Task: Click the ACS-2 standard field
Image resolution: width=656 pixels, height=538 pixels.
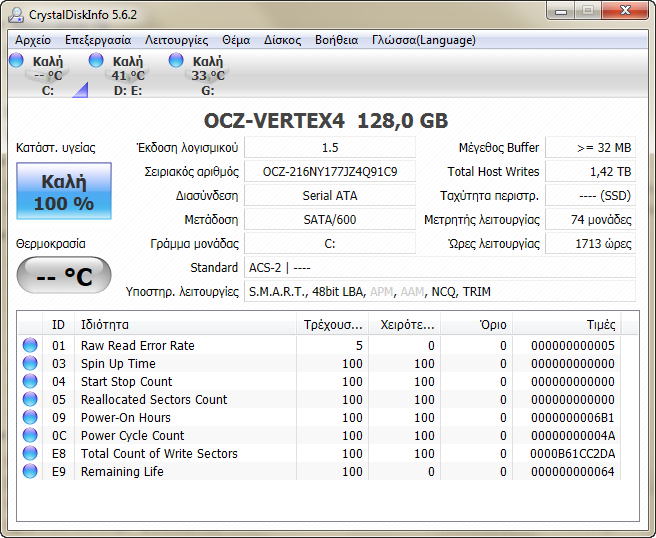Action: (440, 268)
